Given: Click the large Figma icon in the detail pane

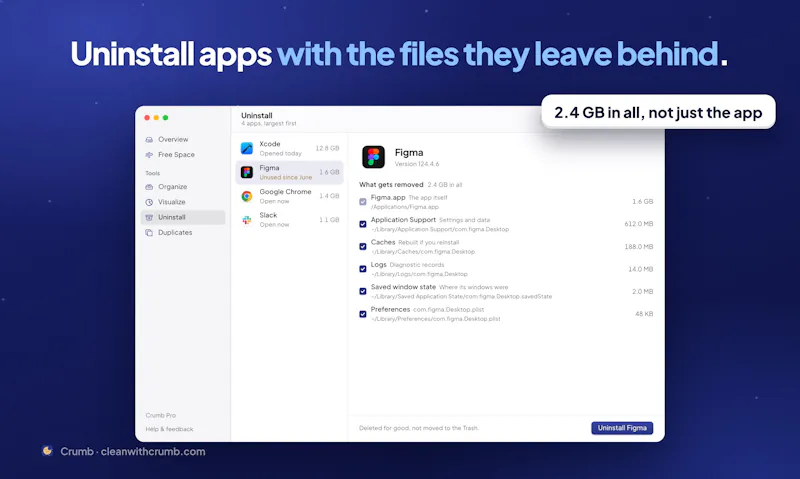Looking at the screenshot, I should click(373, 157).
